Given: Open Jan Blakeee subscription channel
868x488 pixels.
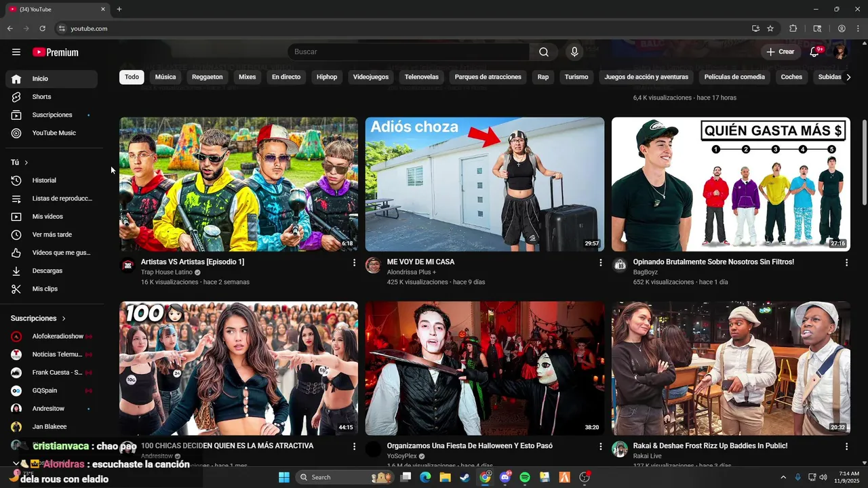Looking at the screenshot, I should point(52,427).
